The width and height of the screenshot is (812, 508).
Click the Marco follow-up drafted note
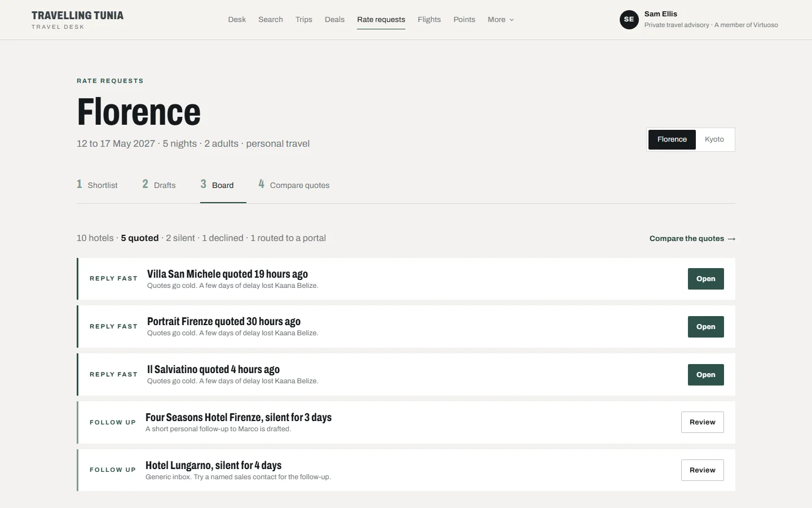tap(218, 429)
